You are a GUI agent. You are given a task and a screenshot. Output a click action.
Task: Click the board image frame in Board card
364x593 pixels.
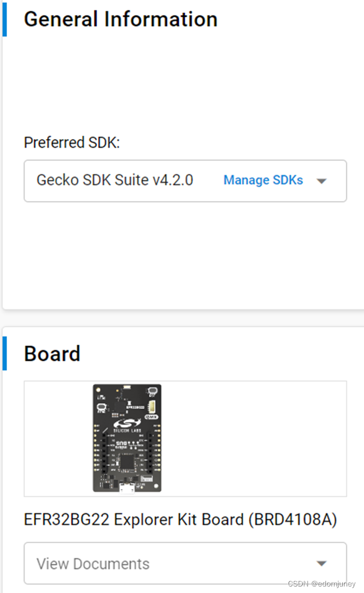[185, 438]
